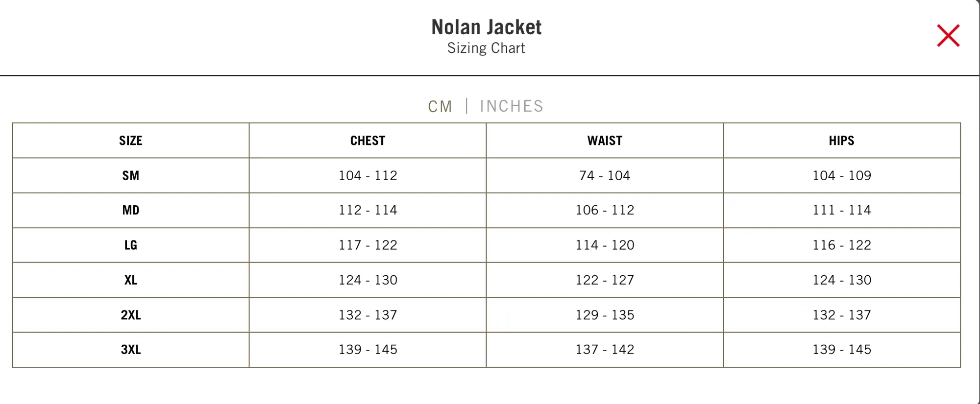The image size is (980, 404).
Task: Select the XL size row label
Action: [131, 280]
